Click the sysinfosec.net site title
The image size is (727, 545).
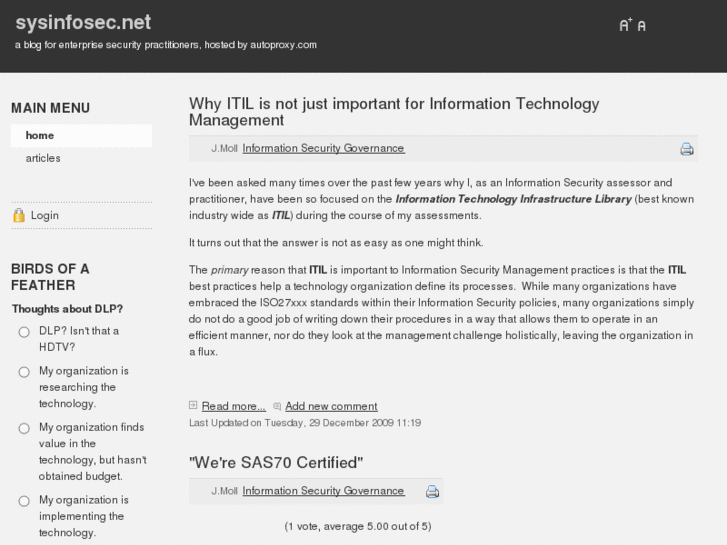coord(83,22)
